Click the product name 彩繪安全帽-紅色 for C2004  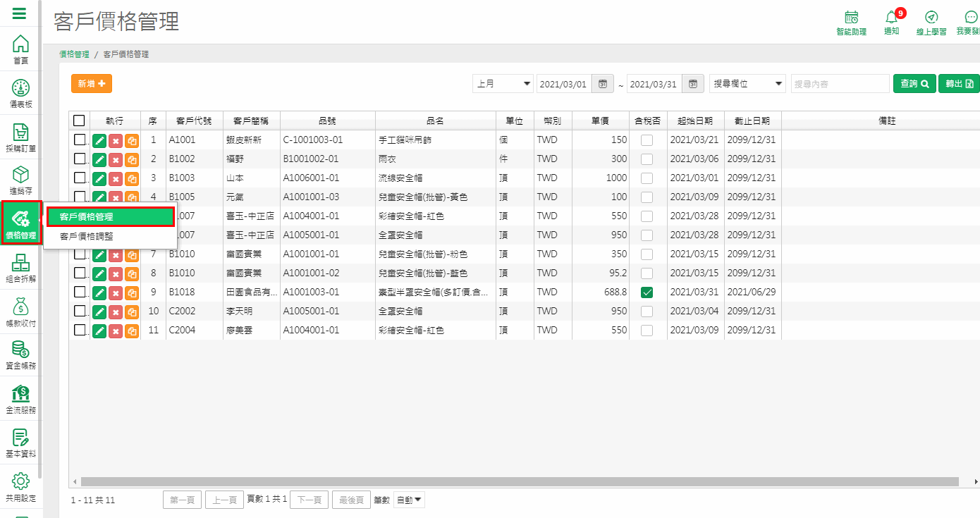(412, 330)
